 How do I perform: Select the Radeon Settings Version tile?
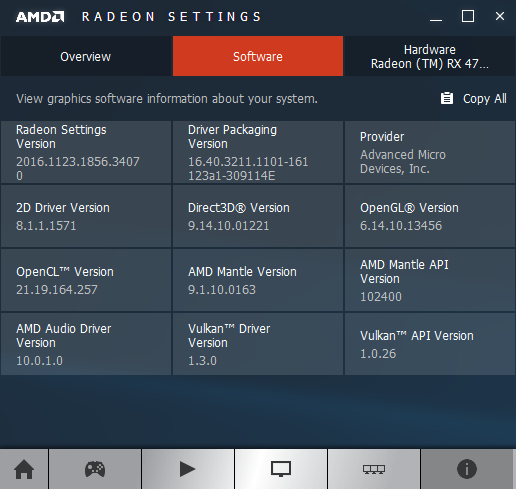click(86, 152)
